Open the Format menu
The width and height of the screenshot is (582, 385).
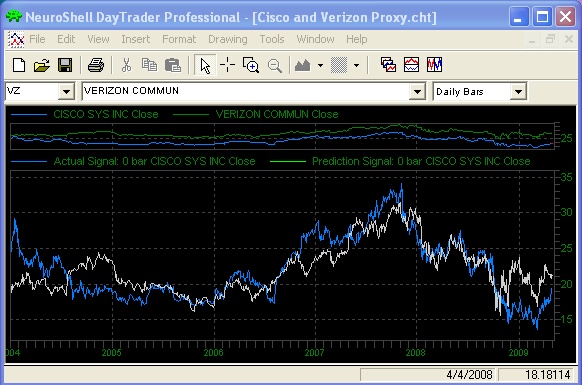tap(179, 39)
